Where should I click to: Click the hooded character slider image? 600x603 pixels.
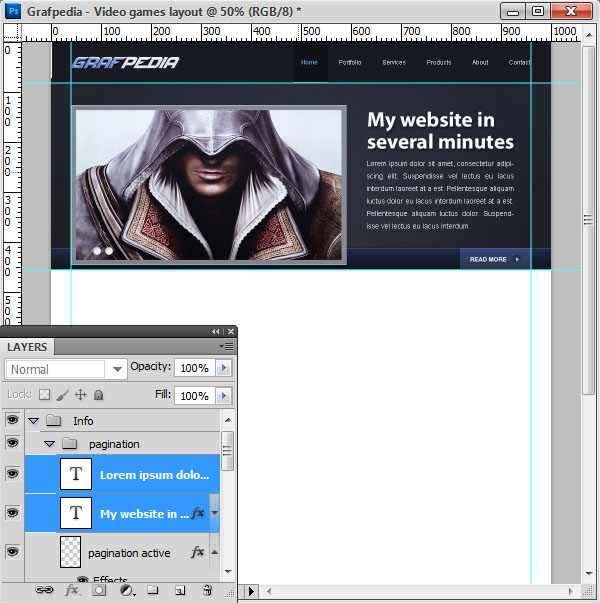(208, 185)
